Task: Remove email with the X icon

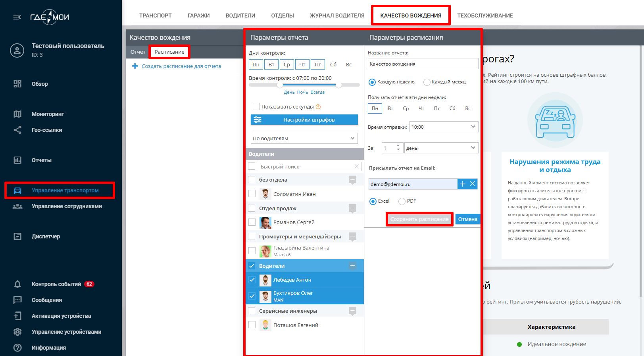Action: point(472,184)
